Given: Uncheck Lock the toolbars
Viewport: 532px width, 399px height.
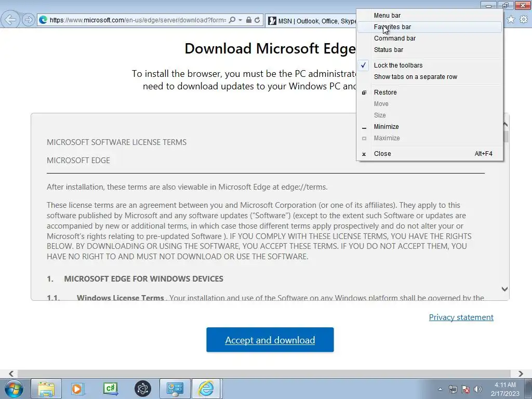Looking at the screenshot, I should pyautogui.click(x=430, y=65).
